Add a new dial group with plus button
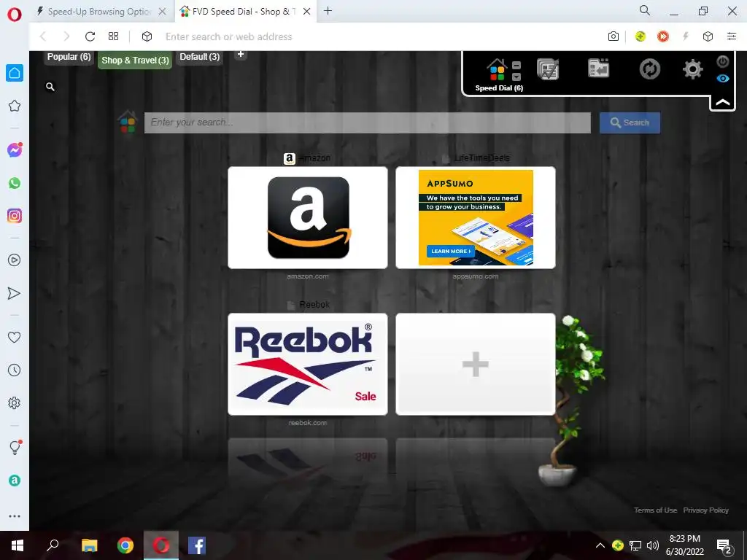The height and width of the screenshot is (560, 747). pos(241,54)
